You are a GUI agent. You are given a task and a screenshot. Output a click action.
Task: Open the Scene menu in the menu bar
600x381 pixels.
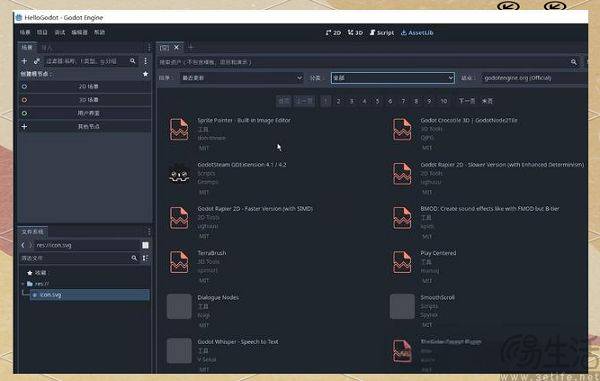[x=25, y=33]
